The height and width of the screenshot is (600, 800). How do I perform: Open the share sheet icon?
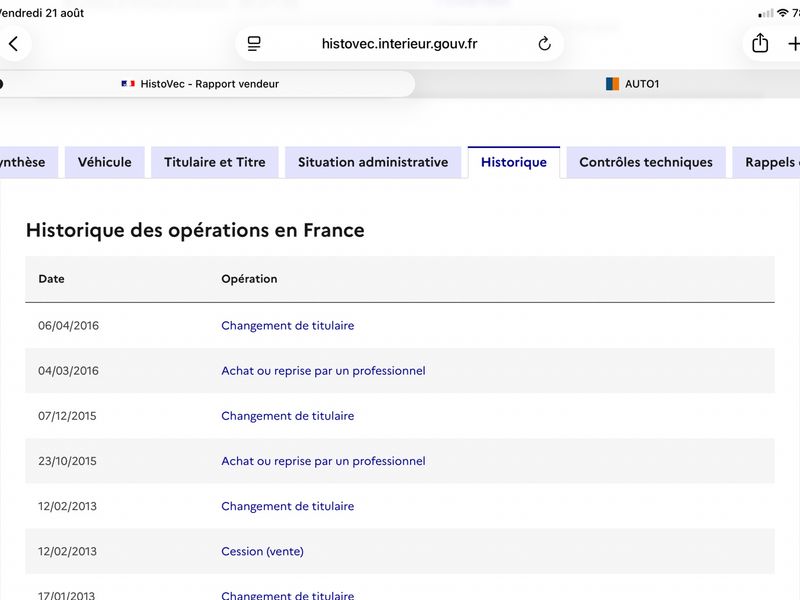[x=760, y=43]
